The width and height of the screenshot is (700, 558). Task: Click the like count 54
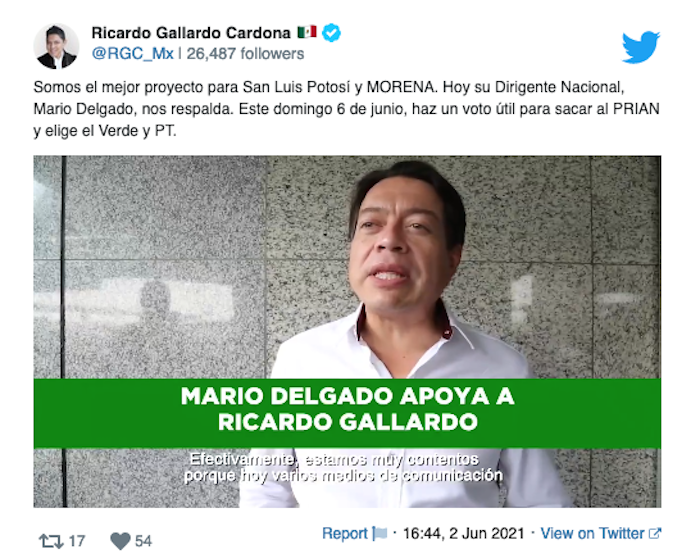coord(143,541)
